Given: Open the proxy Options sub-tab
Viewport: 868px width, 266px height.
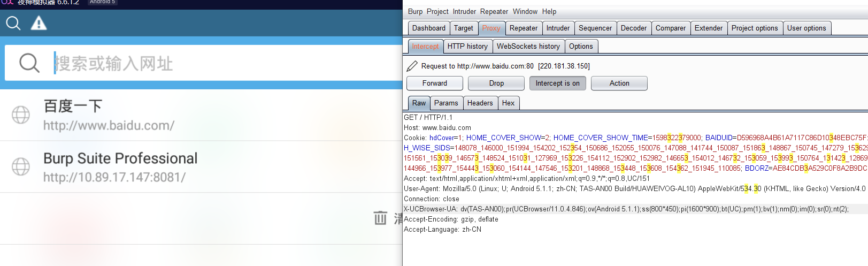Looking at the screenshot, I should tap(581, 47).
